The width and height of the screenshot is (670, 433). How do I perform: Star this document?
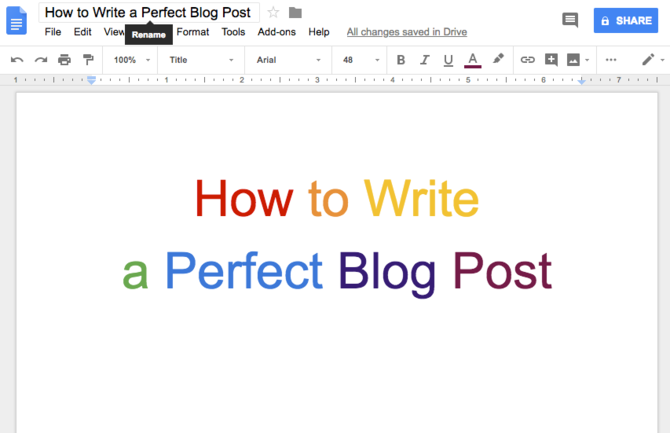pyautogui.click(x=273, y=13)
